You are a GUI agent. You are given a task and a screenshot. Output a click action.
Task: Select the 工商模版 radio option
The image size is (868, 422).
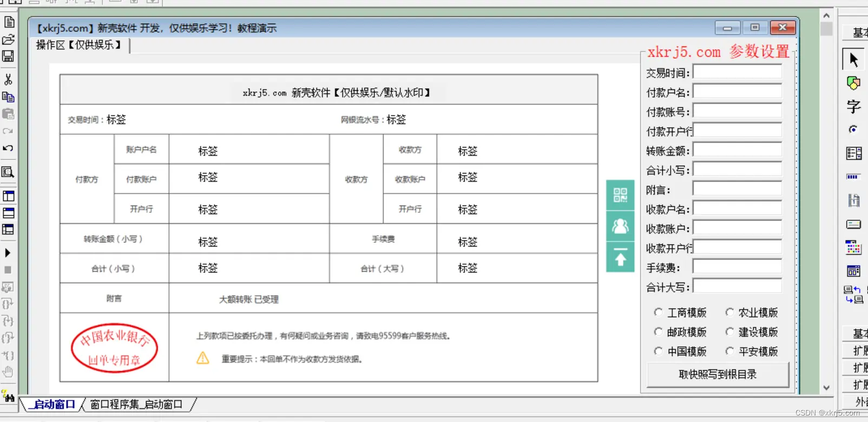680,313
